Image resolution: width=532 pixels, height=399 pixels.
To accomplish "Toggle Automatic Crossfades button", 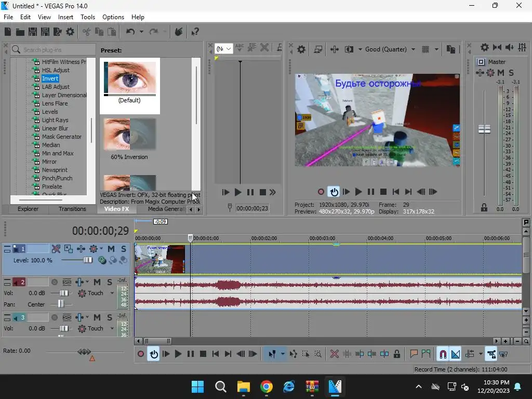I will click(x=456, y=354).
